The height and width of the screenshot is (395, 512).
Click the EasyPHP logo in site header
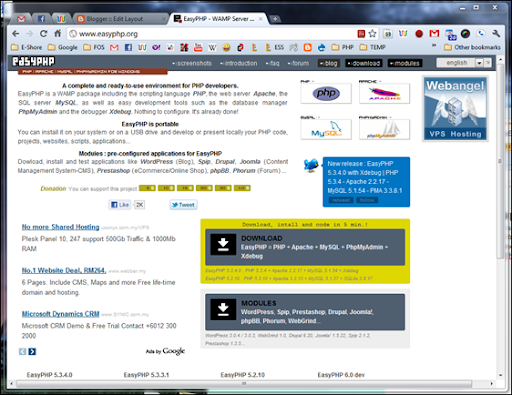pyautogui.click(x=33, y=61)
